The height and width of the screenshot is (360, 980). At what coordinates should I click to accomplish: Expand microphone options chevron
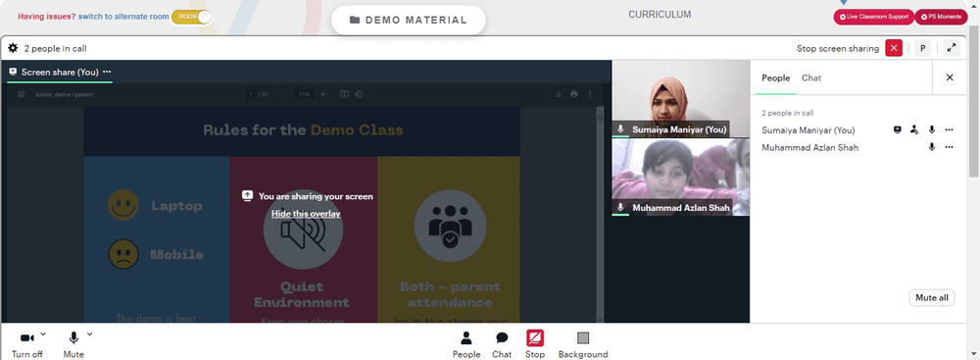(89, 334)
